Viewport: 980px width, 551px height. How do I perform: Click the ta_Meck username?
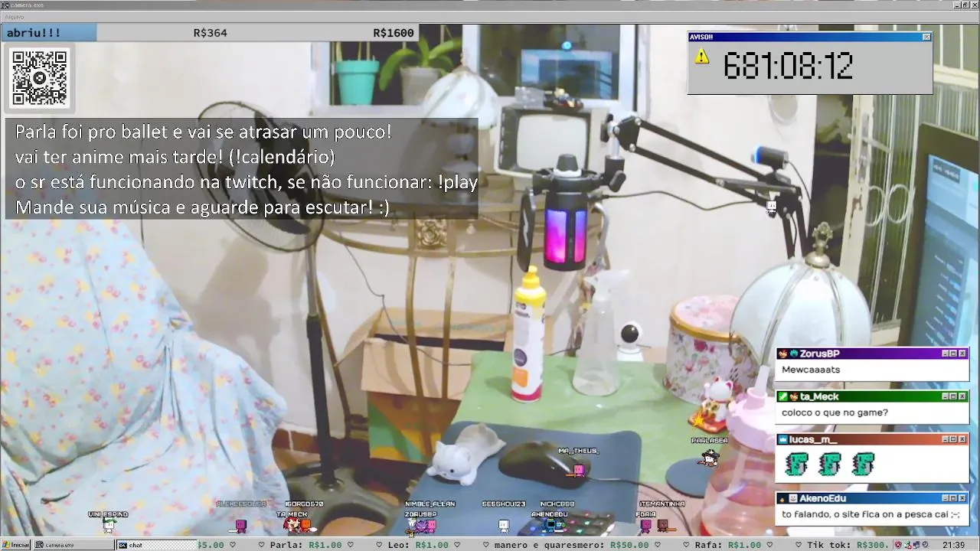820,396
